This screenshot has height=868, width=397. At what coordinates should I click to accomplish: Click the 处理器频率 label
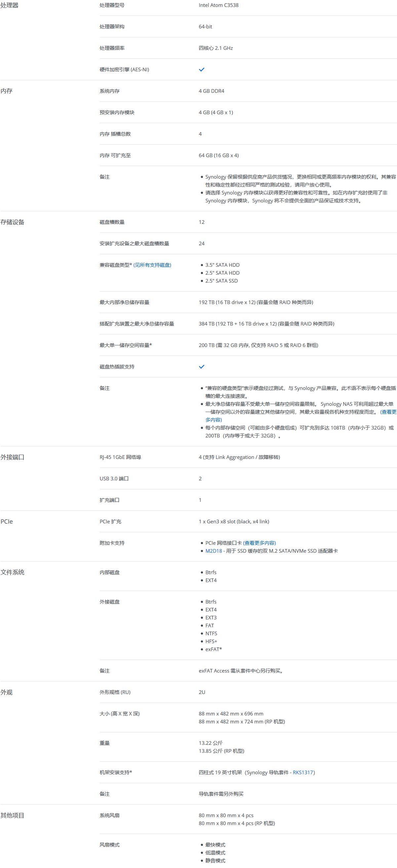click(x=112, y=48)
